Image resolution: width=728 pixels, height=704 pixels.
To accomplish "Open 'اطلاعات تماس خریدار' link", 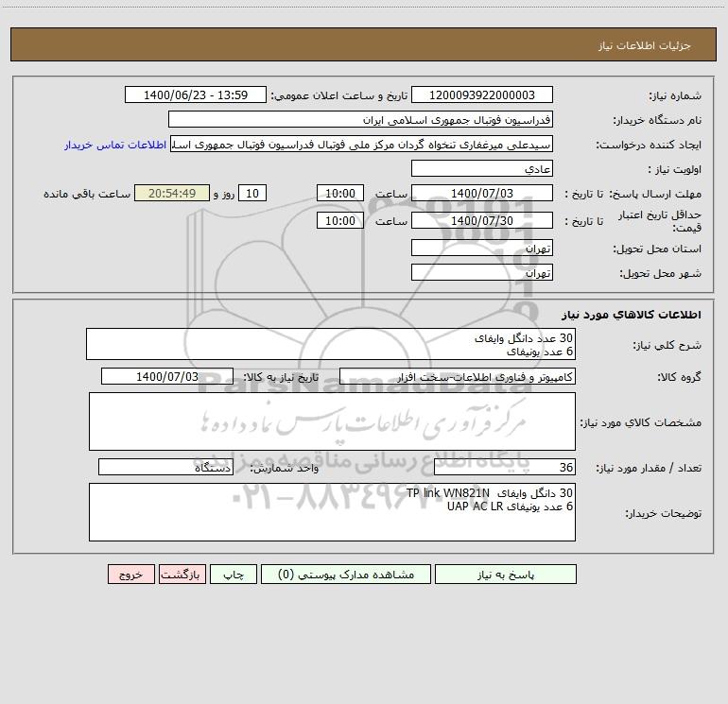I will tap(115, 145).
